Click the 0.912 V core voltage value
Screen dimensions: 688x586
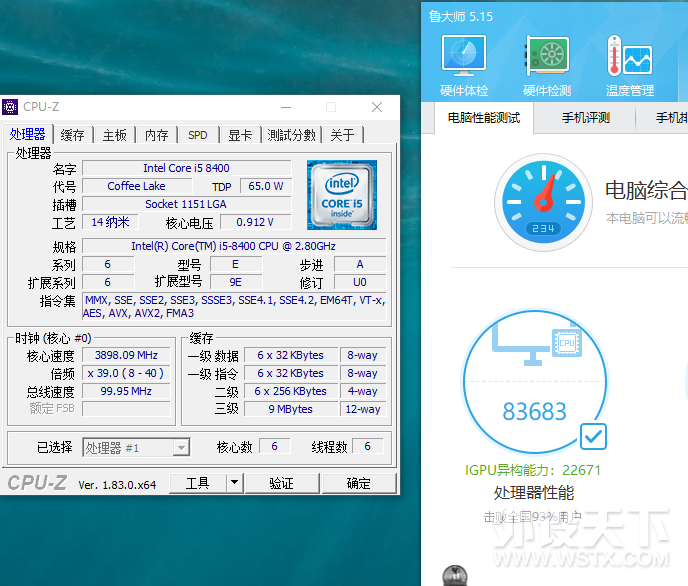click(x=255, y=222)
